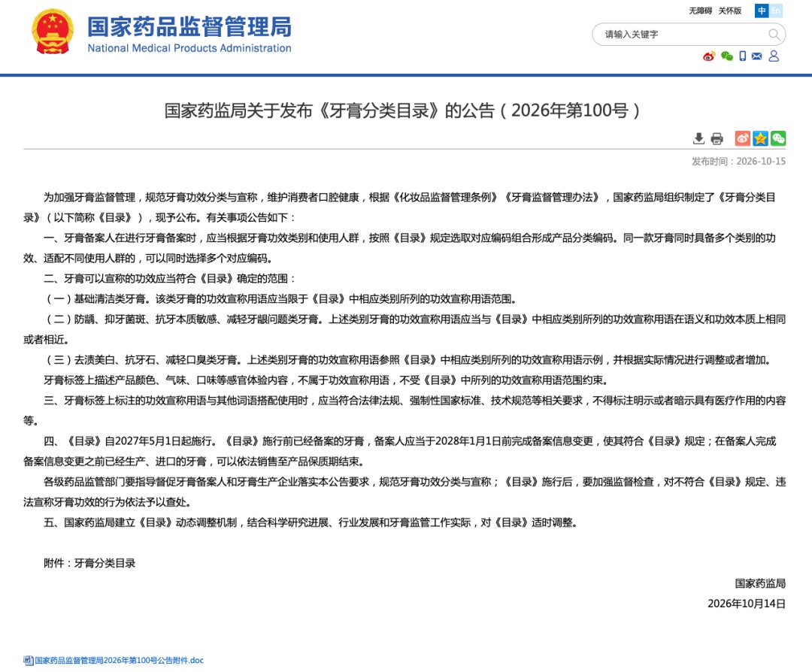The height and width of the screenshot is (672, 812).
Task: Click the national emblem logo
Action: (53, 32)
